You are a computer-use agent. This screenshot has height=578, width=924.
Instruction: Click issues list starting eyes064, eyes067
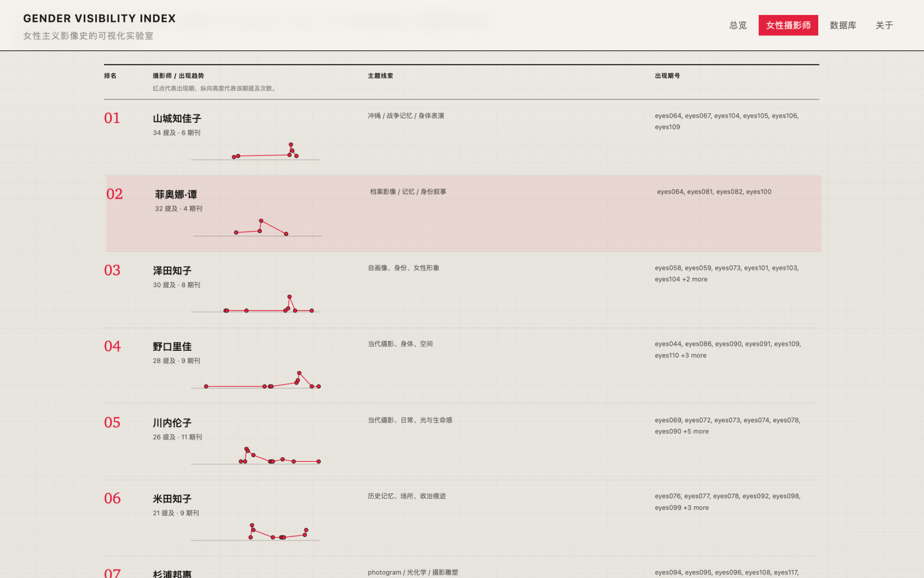(727, 121)
